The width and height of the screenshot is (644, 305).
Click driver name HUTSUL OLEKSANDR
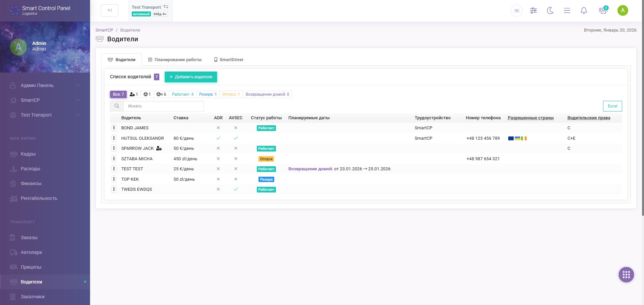(143, 138)
